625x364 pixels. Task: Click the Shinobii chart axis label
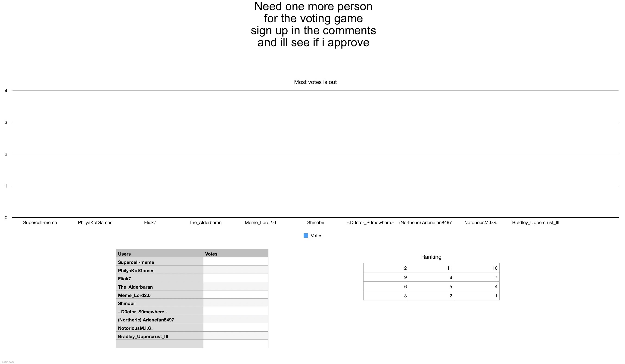coord(315,222)
